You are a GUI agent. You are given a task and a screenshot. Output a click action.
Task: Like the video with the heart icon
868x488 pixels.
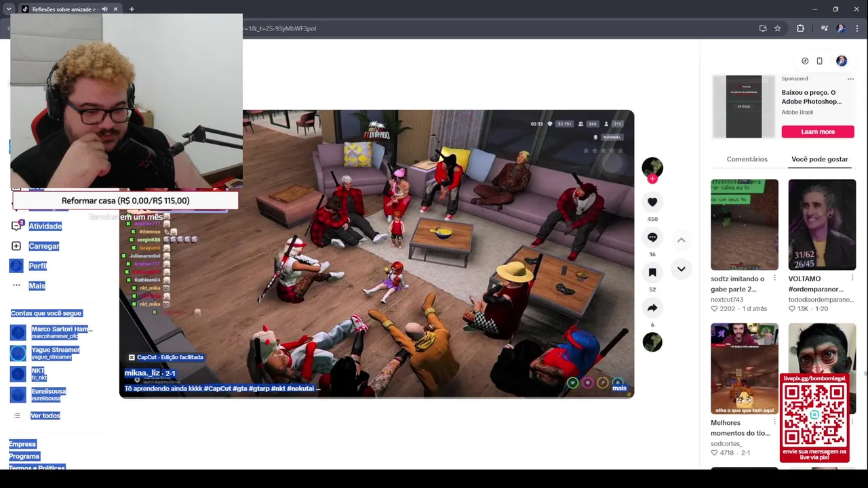pos(652,202)
